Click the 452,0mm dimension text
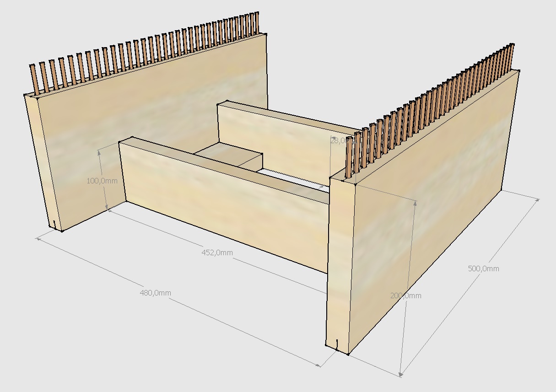 click(217, 252)
